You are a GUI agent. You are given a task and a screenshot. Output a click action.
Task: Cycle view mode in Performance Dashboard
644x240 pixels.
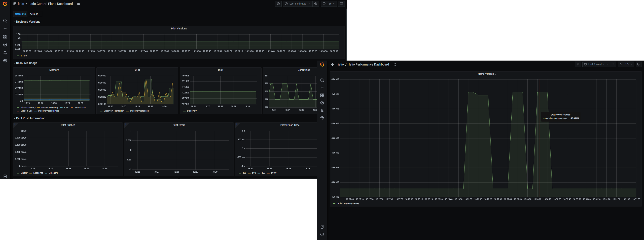click(x=639, y=64)
